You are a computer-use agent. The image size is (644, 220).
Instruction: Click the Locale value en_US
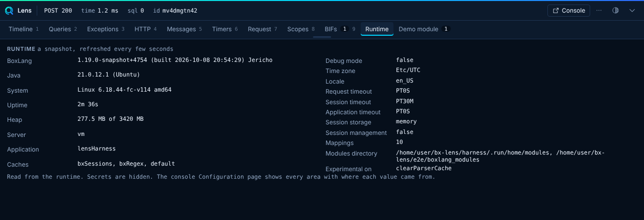tap(405, 81)
